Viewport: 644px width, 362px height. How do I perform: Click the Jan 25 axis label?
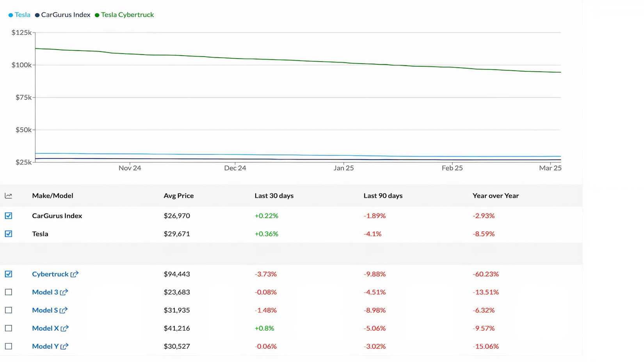(343, 168)
